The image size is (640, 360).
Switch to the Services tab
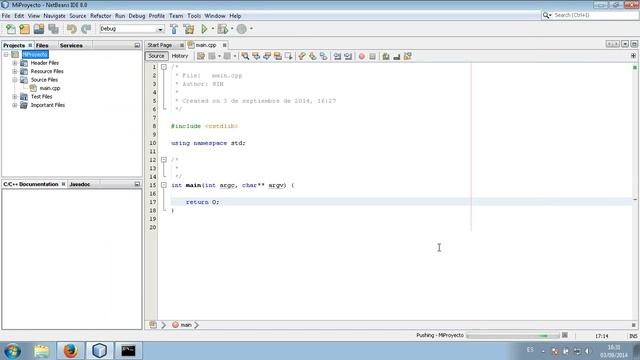(x=71, y=45)
